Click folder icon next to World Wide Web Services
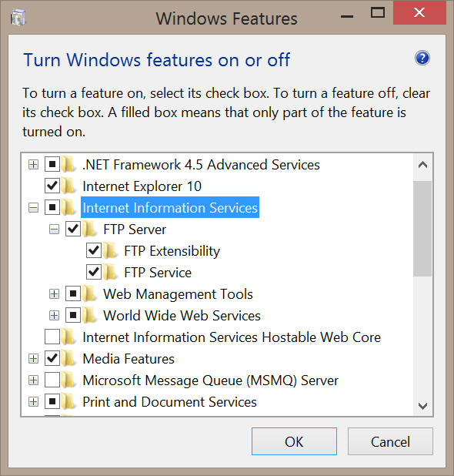 tap(89, 316)
